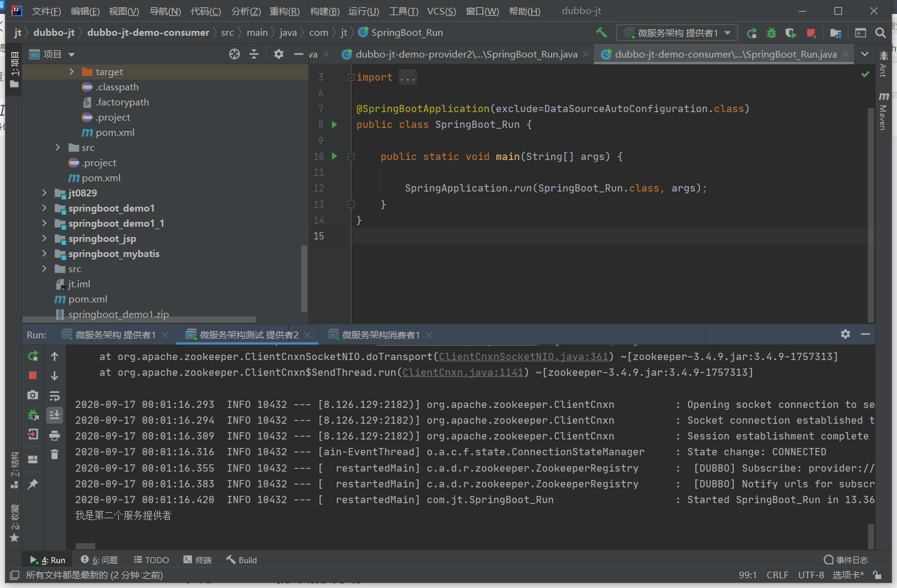The image size is (897, 588).
Task: Click run gutter arrow next to class SpringBoot_Run
Action: pyautogui.click(x=334, y=124)
